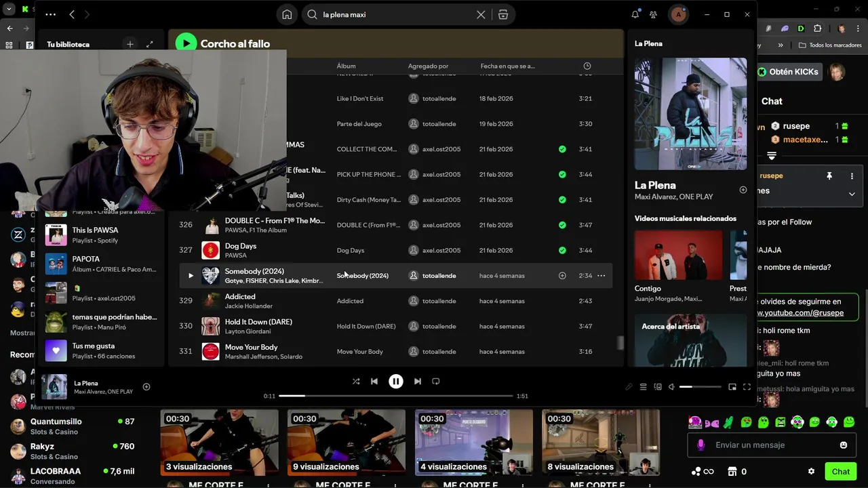
Task: Open Browse icon beside search bar
Action: (503, 14)
